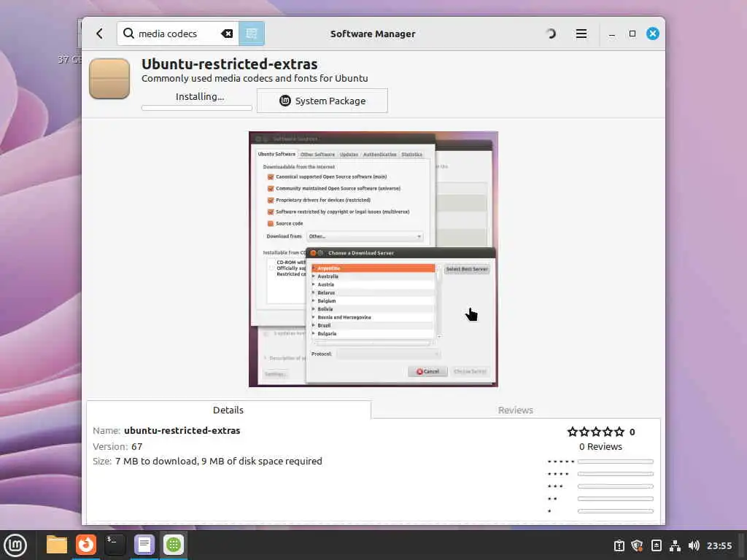The image size is (747, 560).
Task: Click the download size text
Action: tap(219, 461)
